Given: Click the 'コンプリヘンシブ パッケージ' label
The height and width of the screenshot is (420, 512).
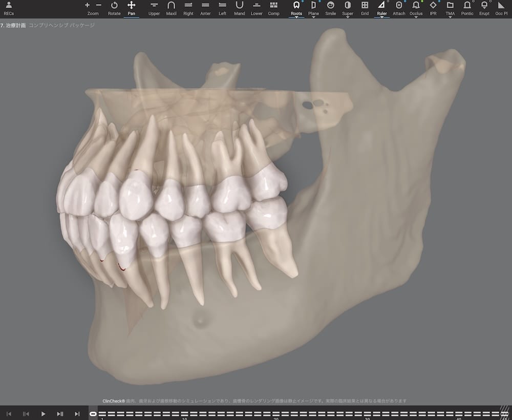Looking at the screenshot, I should 61,25.
